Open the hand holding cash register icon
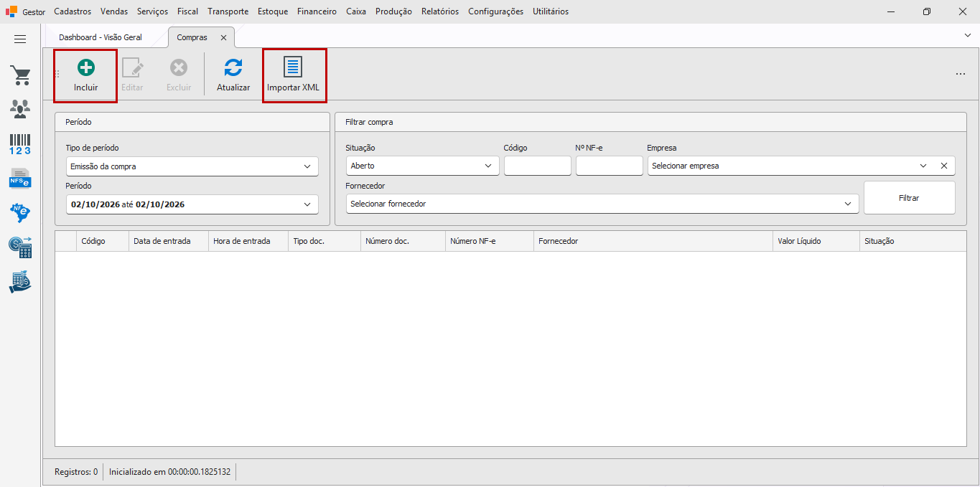This screenshot has width=980, height=487. [x=20, y=282]
